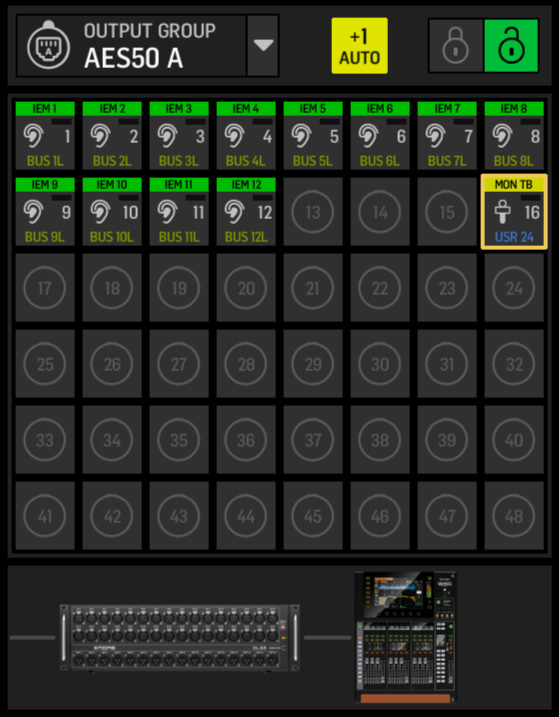The width and height of the screenshot is (559, 717).
Task: Enable the locked padlock button
Action: coord(456,46)
